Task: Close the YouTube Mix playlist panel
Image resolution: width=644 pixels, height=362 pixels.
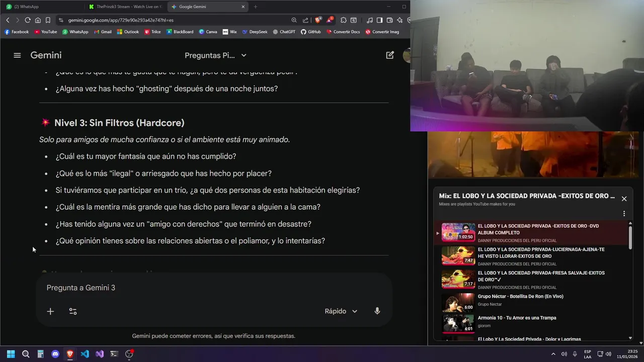Action: [x=624, y=199]
